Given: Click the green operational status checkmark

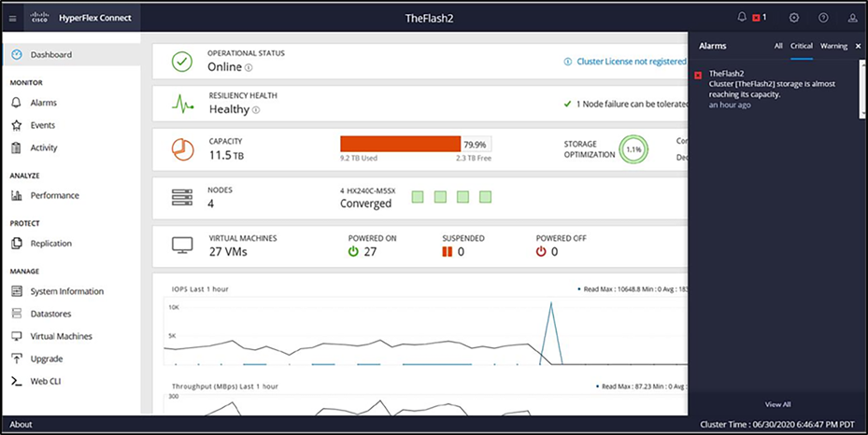Looking at the screenshot, I should coord(182,62).
